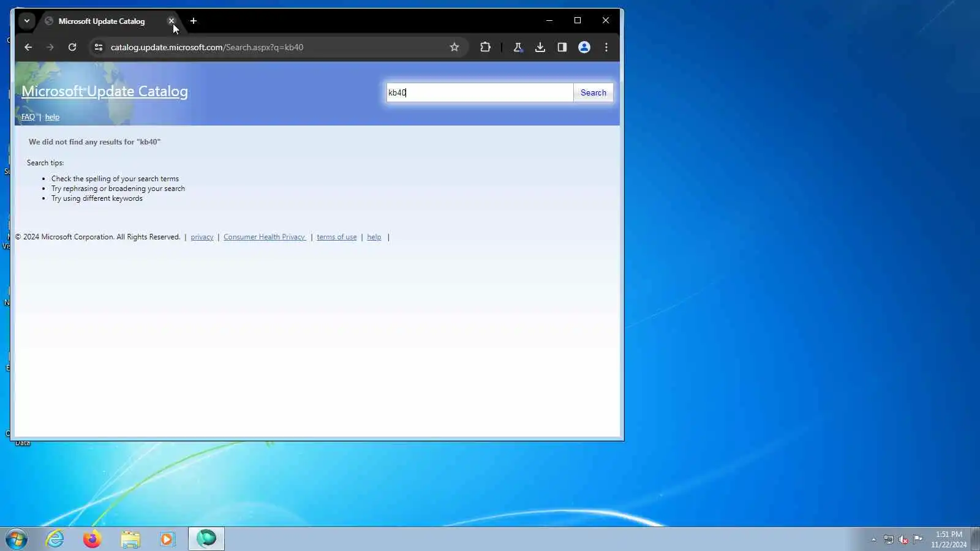View site information icon in address bar

click(98, 47)
